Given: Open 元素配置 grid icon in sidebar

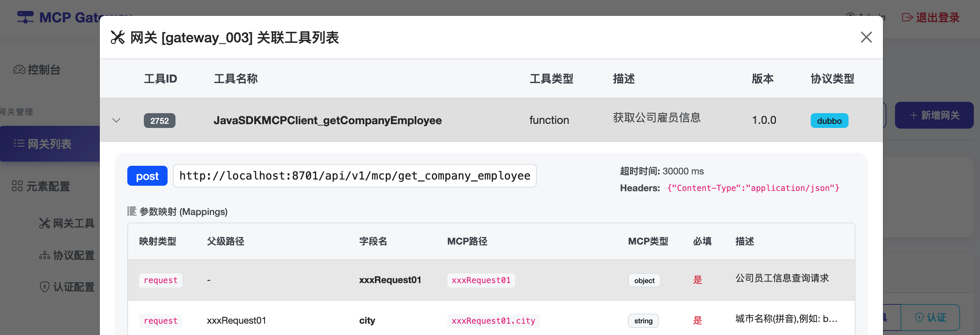Looking at the screenshot, I should click(17, 186).
